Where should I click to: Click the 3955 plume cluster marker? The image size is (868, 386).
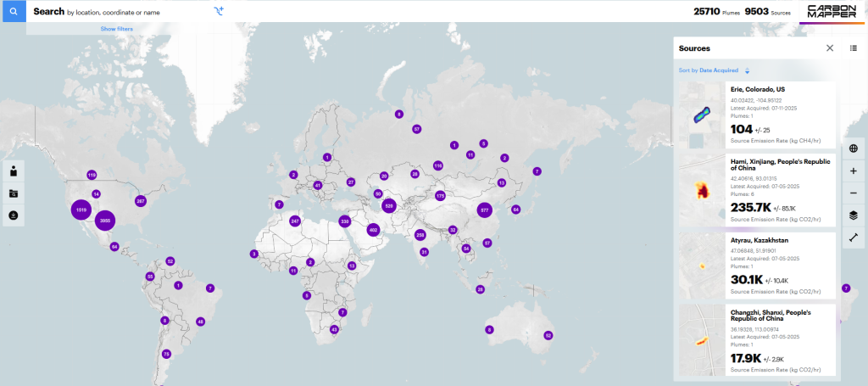[x=105, y=221]
